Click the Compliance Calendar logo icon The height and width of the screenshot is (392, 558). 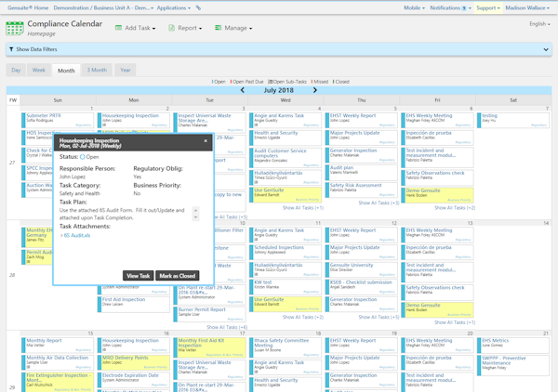point(15,28)
